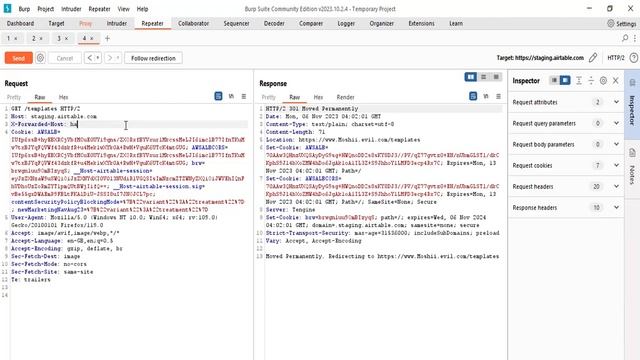Switch to the Proxy tab
The image size is (640, 360).
[x=86, y=23]
